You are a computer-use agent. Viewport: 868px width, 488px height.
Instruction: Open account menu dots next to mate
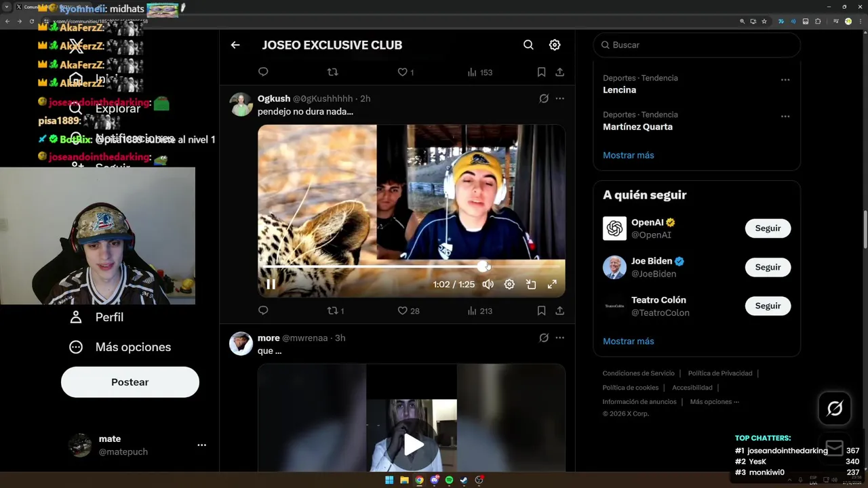point(201,445)
